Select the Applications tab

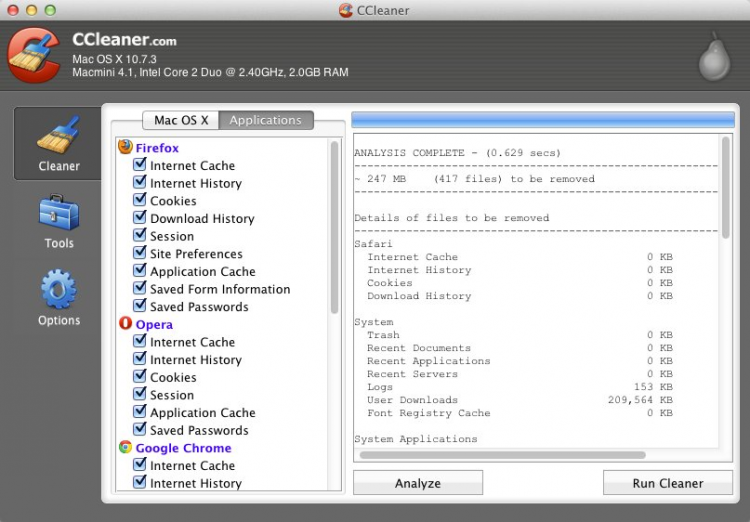(265, 120)
